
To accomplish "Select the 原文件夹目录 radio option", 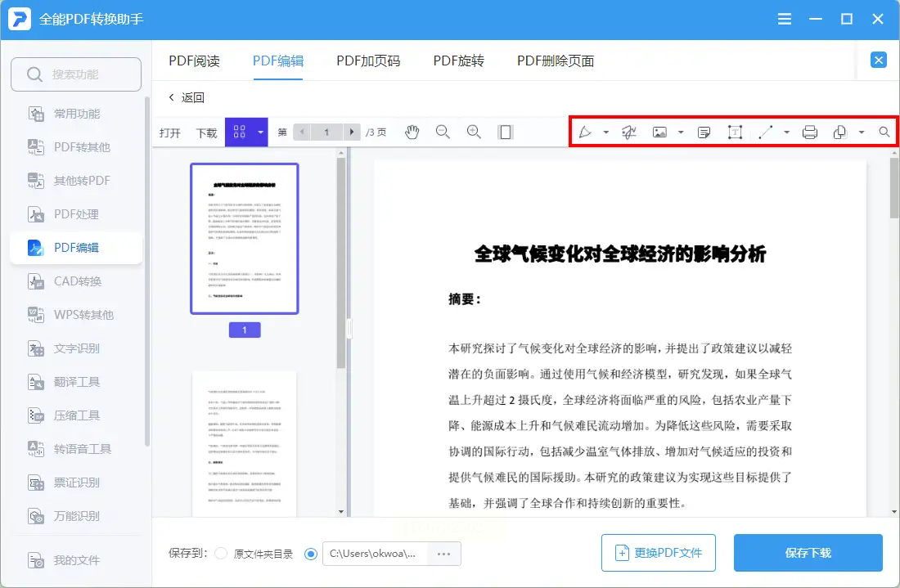I will (221, 554).
